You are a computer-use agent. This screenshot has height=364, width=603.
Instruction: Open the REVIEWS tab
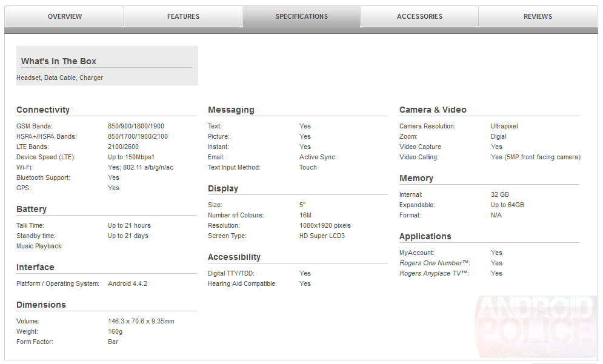[x=537, y=16]
